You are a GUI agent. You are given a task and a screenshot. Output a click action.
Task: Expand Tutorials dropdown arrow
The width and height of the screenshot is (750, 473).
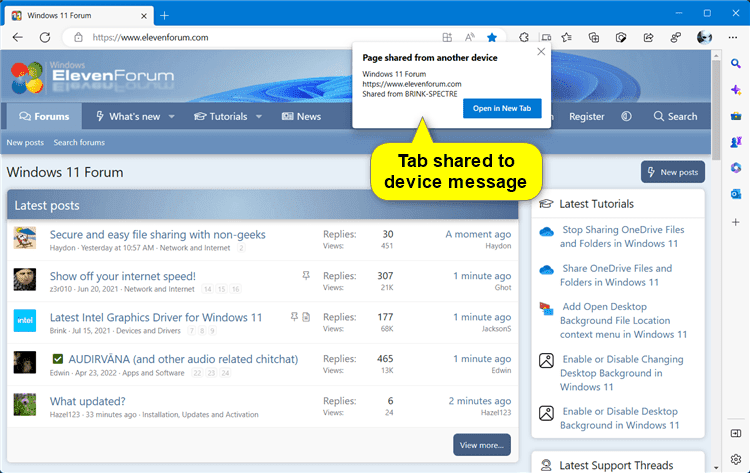(x=259, y=117)
